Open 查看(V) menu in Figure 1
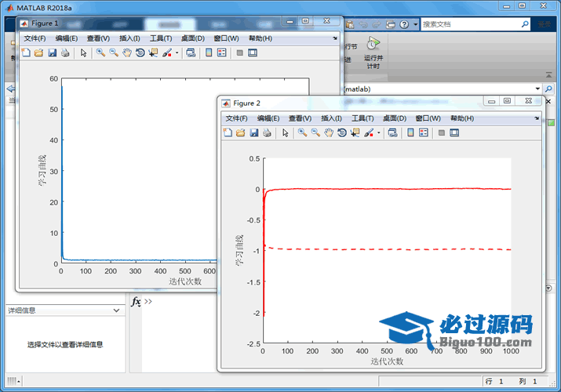Screen dimensions: 561x392 pyautogui.click(x=98, y=38)
